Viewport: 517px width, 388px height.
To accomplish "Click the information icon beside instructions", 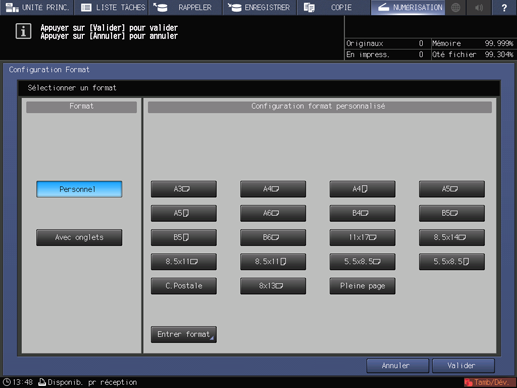I will pos(23,31).
